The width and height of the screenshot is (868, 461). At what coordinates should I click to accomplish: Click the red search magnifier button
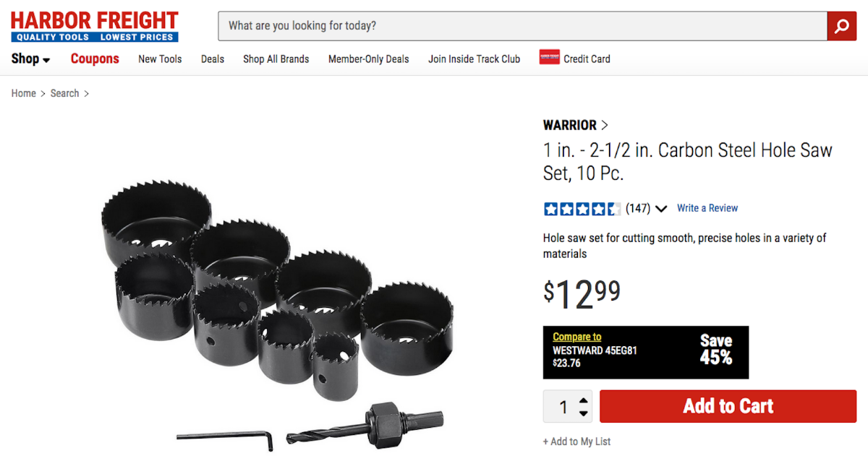841,27
